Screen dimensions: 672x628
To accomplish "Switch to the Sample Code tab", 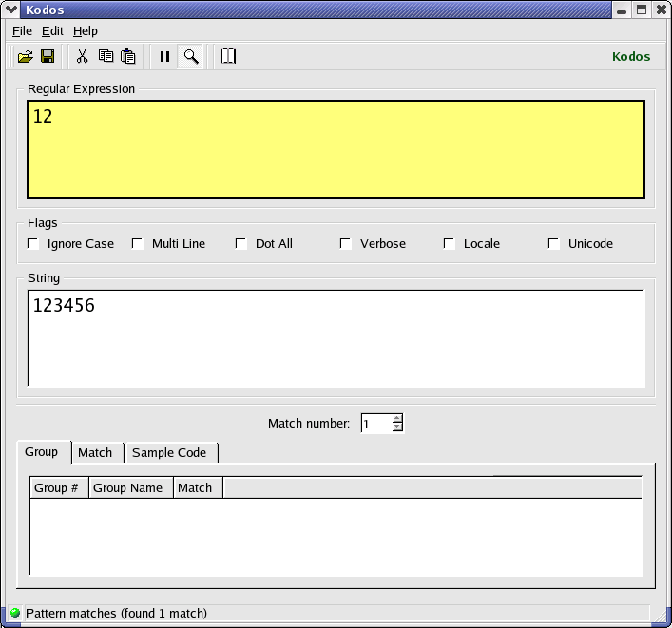I will 168,452.
